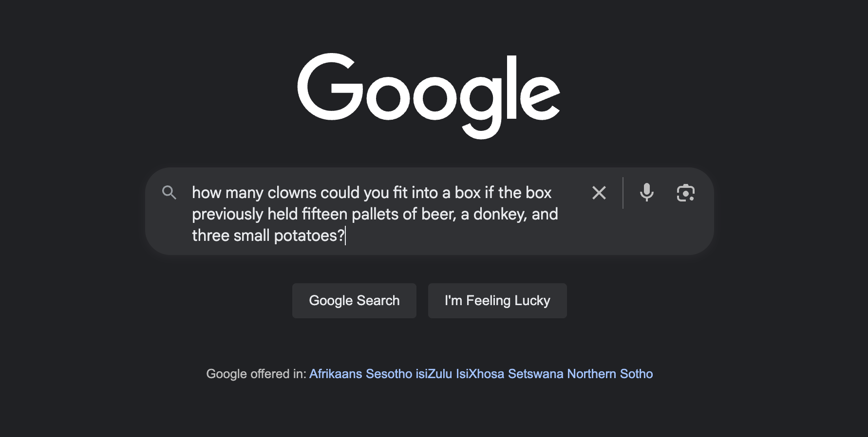Open the Northern Sotho language link
Image resolution: width=868 pixels, height=437 pixels.
(x=610, y=374)
